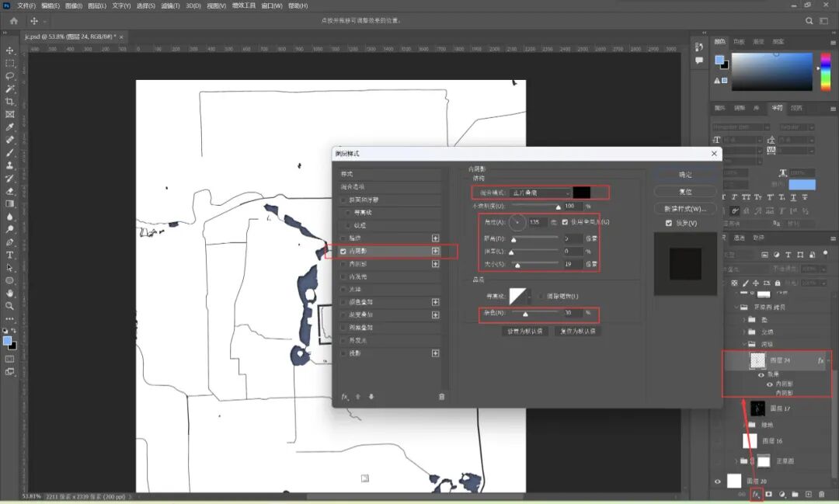Open the 窗口(W) menu
Image resolution: width=839 pixels, height=504 pixels.
point(272,6)
